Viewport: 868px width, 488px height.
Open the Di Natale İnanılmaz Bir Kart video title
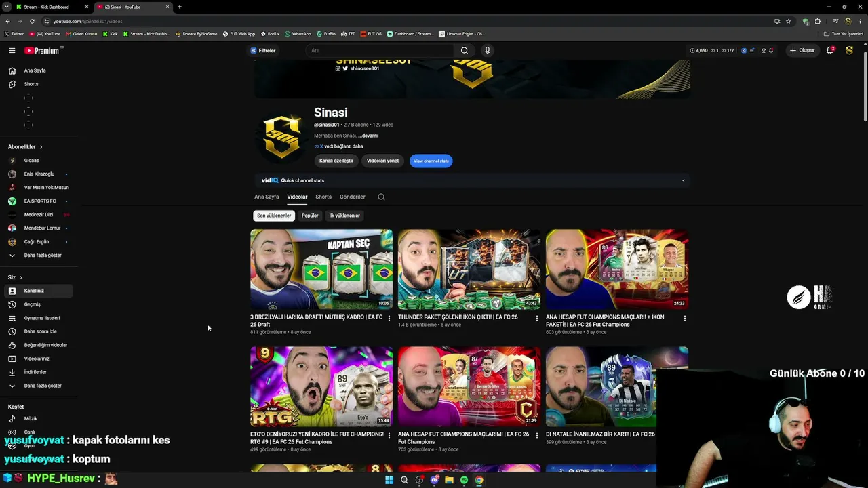[x=600, y=434]
